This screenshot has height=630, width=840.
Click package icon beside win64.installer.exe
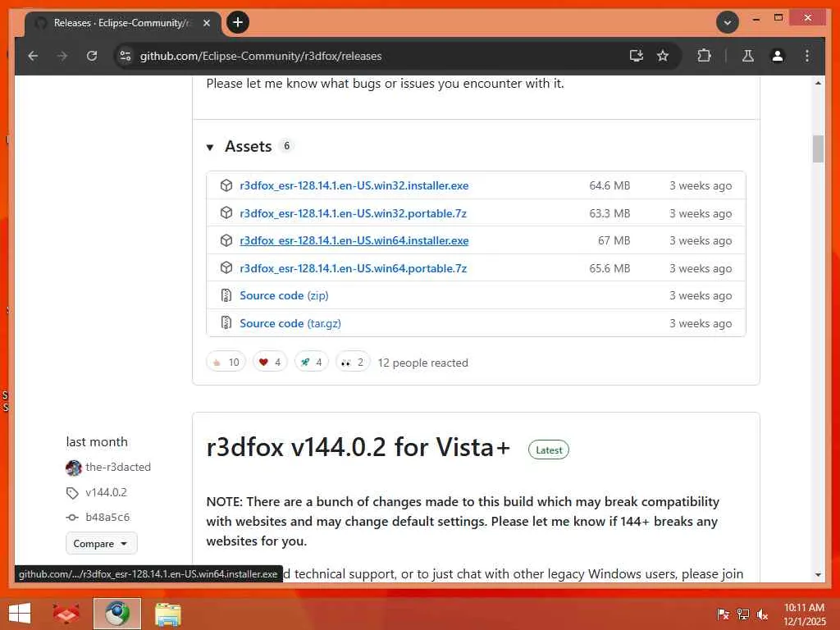click(x=226, y=240)
